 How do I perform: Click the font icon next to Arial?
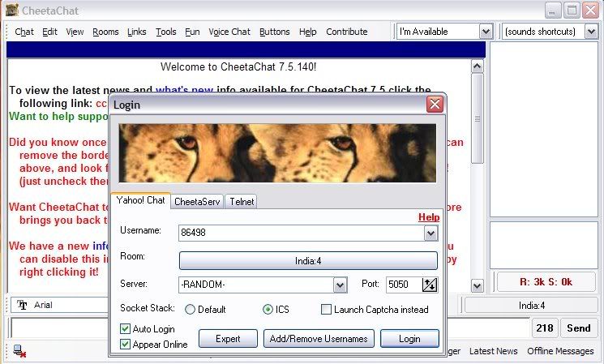(x=23, y=306)
